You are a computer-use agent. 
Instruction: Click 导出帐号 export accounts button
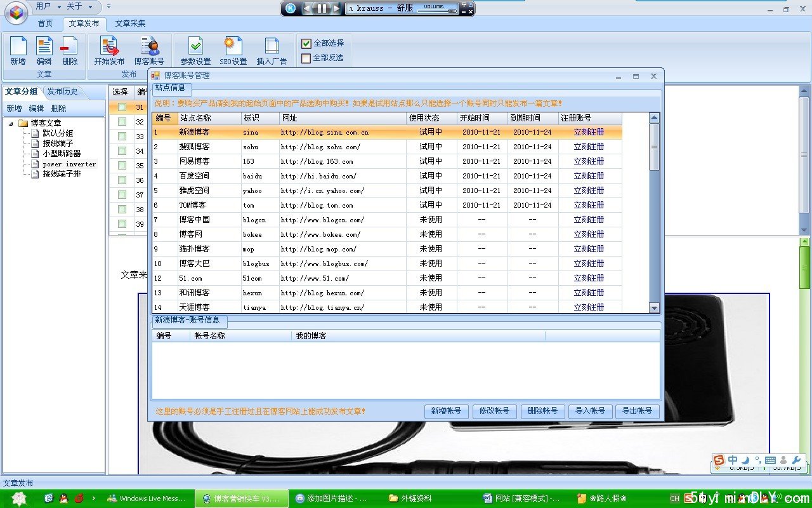tap(637, 411)
